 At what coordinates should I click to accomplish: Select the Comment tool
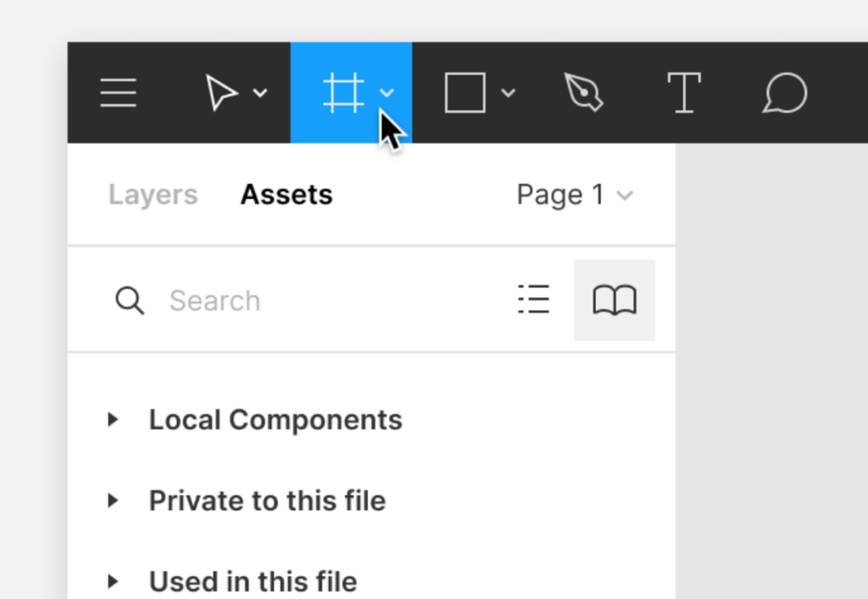pos(784,92)
